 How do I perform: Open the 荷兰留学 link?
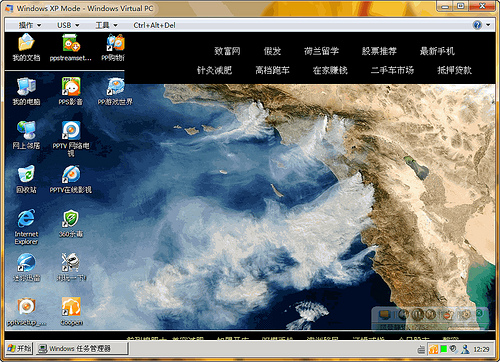coord(321,51)
